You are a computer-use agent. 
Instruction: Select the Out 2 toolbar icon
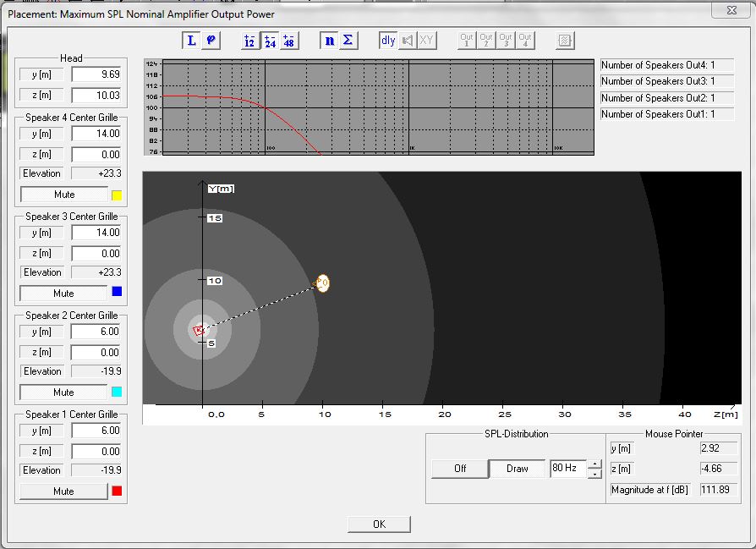click(x=486, y=41)
